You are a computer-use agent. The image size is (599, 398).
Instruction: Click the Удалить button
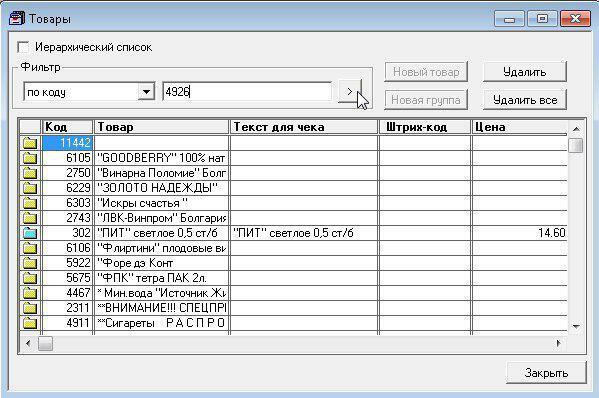click(x=525, y=72)
